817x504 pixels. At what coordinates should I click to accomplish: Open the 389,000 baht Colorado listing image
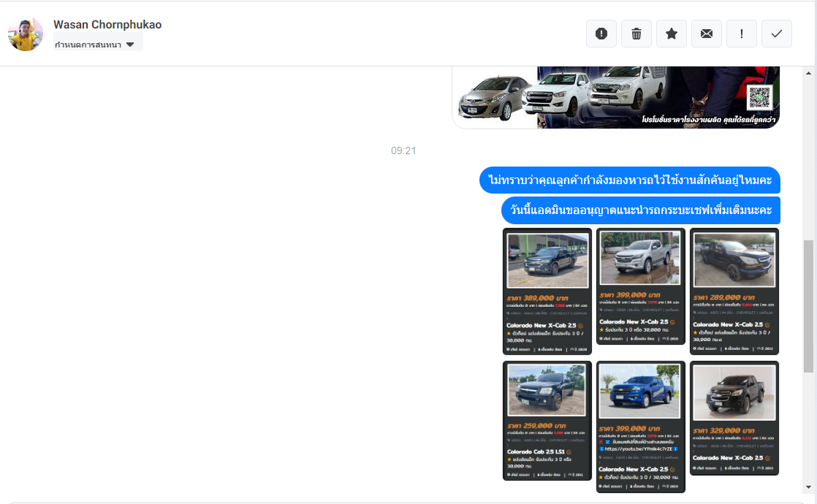pyautogui.click(x=547, y=291)
